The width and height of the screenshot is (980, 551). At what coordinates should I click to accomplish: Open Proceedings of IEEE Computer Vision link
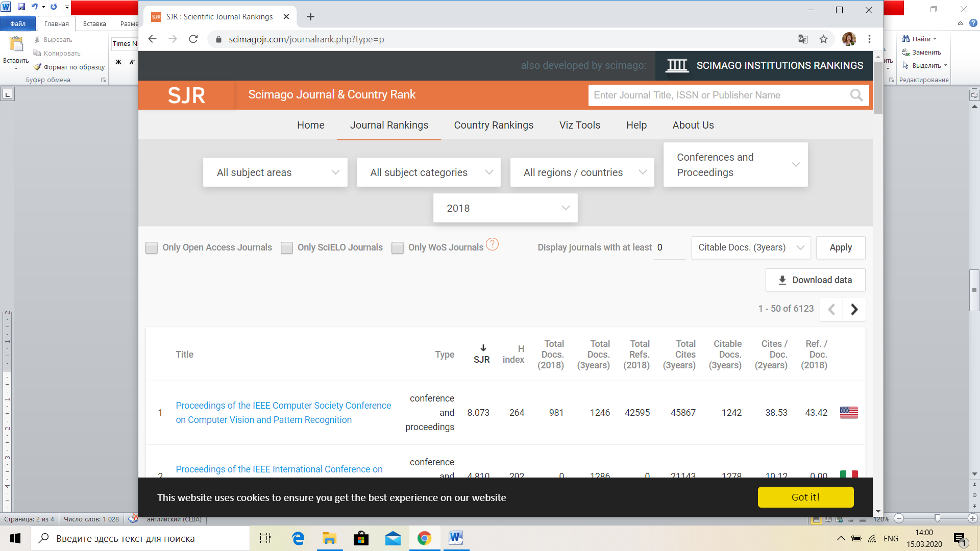pyautogui.click(x=283, y=412)
